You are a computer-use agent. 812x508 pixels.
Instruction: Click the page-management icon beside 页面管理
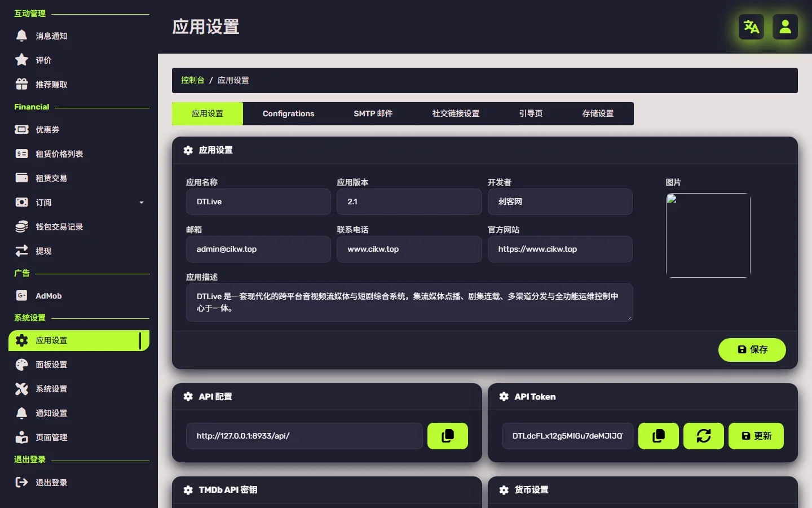pos(21,437)
